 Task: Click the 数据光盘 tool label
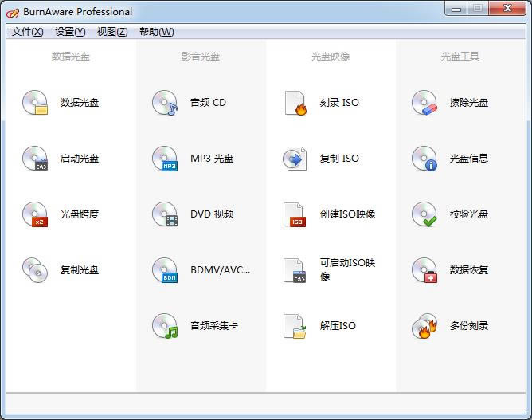[80, 103]
